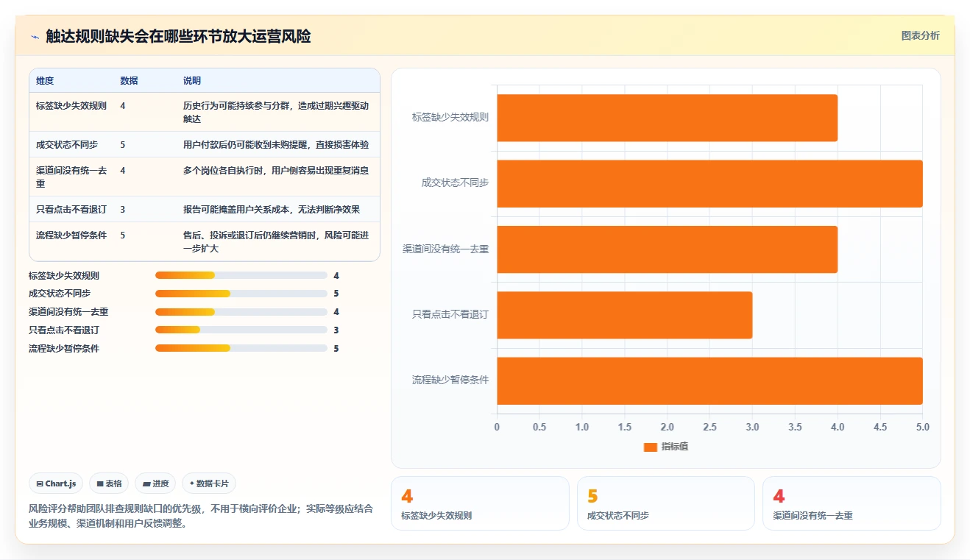Toggle the 指标值 legend color box
The width and height of the screenshot is (970, 560).
(650, 447)
